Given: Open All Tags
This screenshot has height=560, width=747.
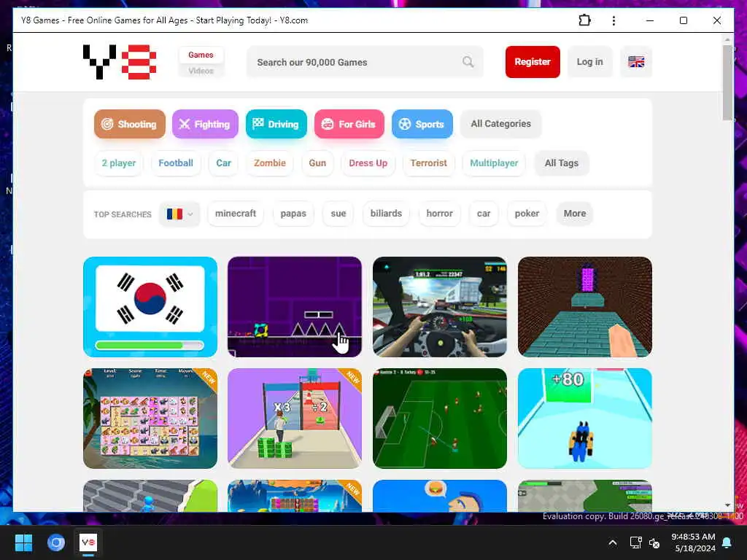Looking at the screenshot, I should (562, 163).
